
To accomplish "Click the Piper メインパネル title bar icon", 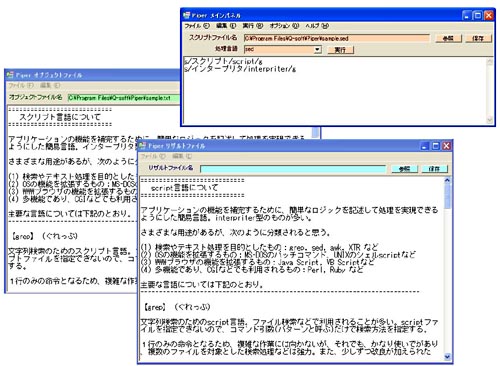I will coord(186,15).
